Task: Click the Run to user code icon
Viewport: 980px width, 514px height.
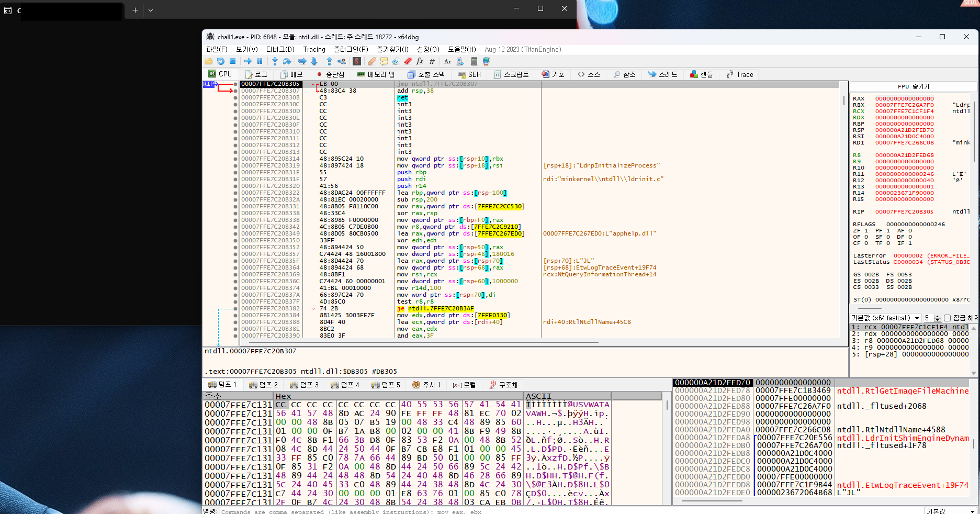Action: click(x=341, y=61)
